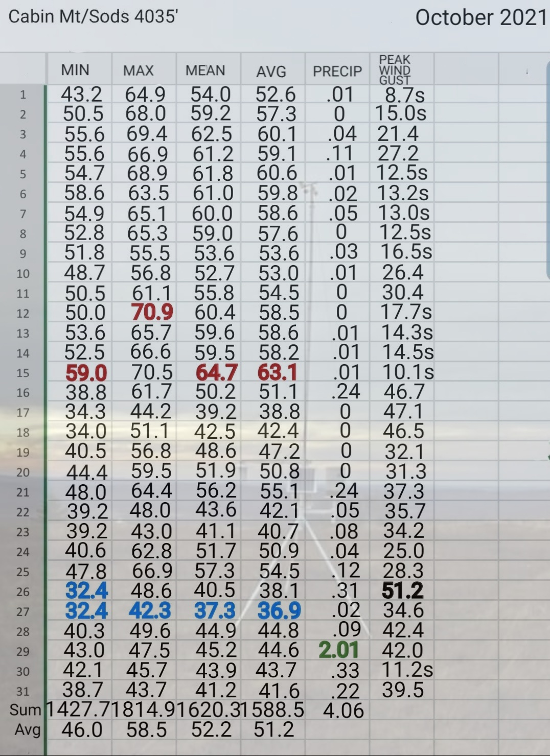Select the PRECIP column header

point(337,71)
